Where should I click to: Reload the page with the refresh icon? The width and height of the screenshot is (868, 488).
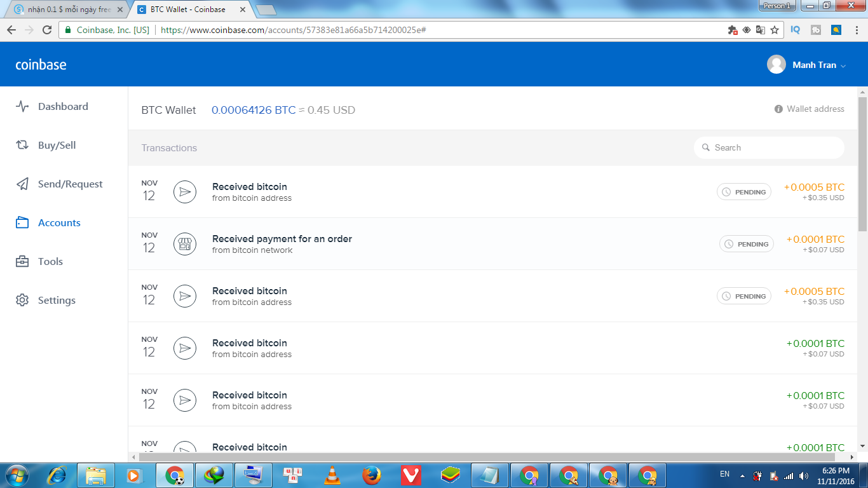(x=47, y=30)
